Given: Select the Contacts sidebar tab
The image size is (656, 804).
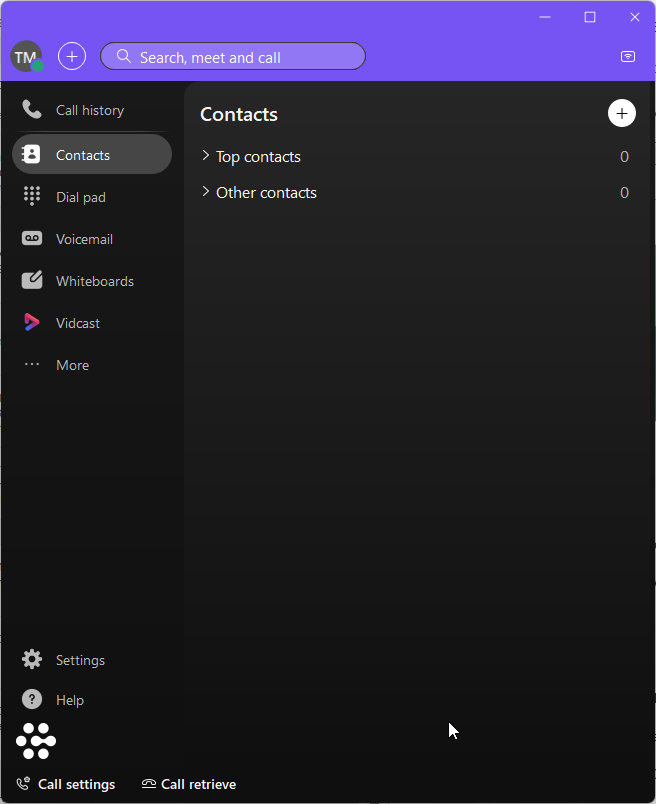Looking at the screenshot, I should pyautogui.click(x=92, y=154).
